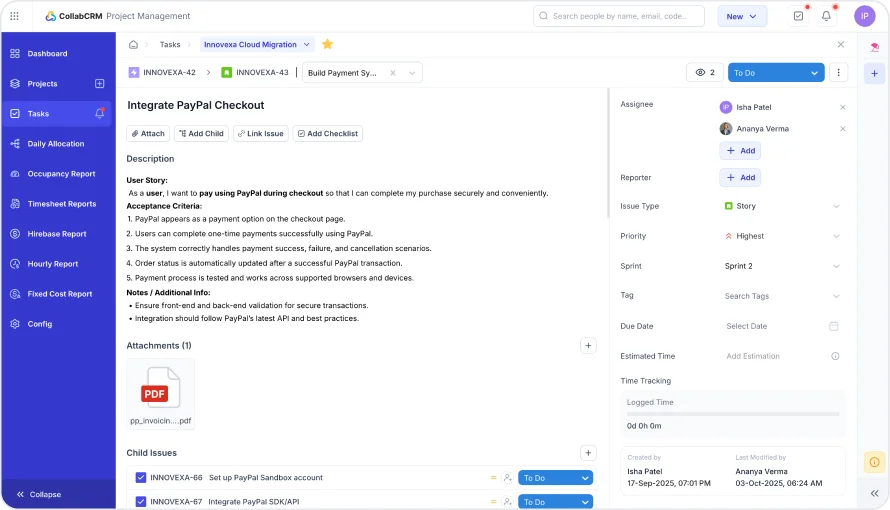Image resolution: width=890 pixels, height=510 pixels.
Task: Click the Tasks breadcrumb link
Action: click(170, 44)
